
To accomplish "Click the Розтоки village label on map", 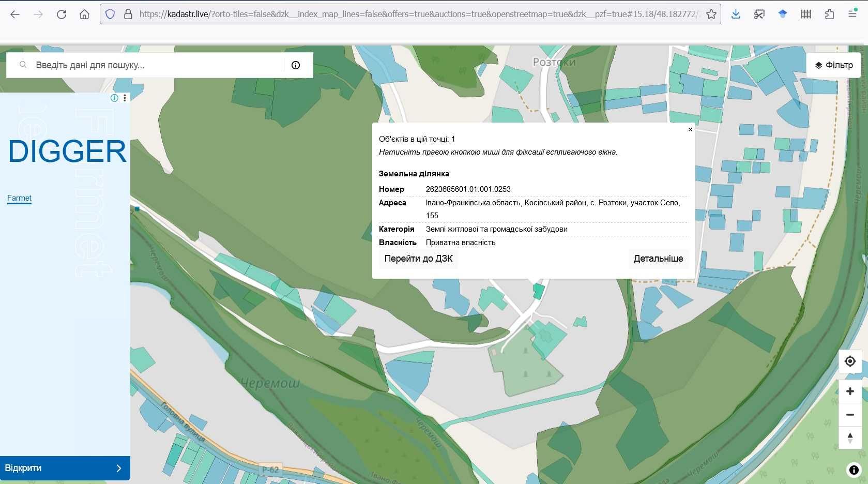I will 554,62.
